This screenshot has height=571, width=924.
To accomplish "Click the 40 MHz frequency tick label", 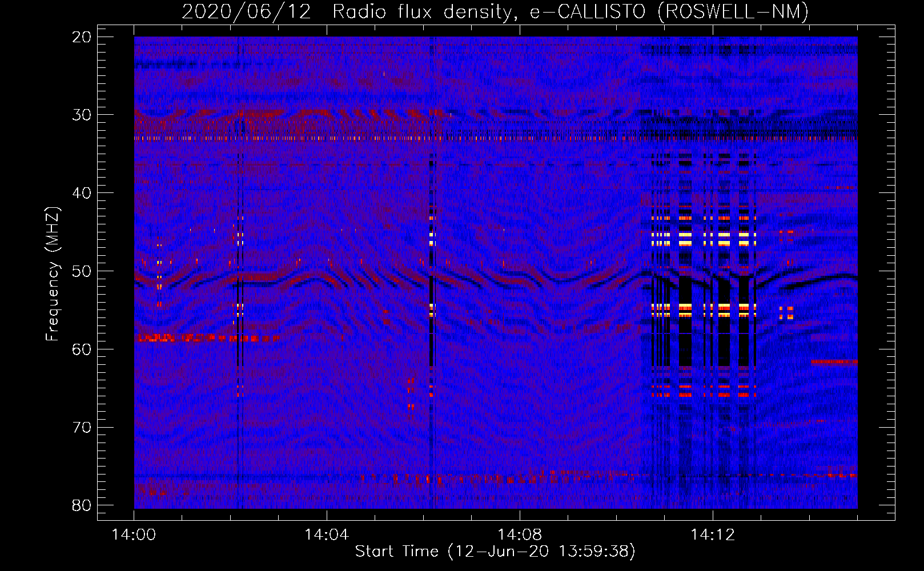I will coord(82,193).
